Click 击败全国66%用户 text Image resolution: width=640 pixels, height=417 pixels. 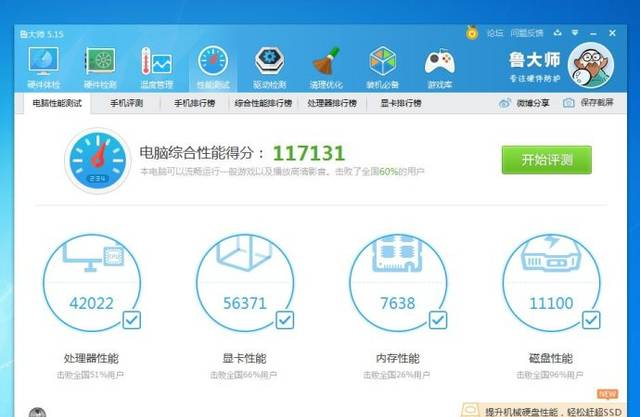pos(244,375)
